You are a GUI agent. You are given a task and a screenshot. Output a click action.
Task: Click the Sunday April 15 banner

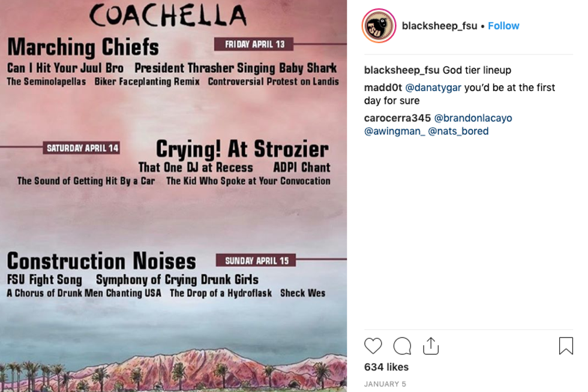coord(256,261)
